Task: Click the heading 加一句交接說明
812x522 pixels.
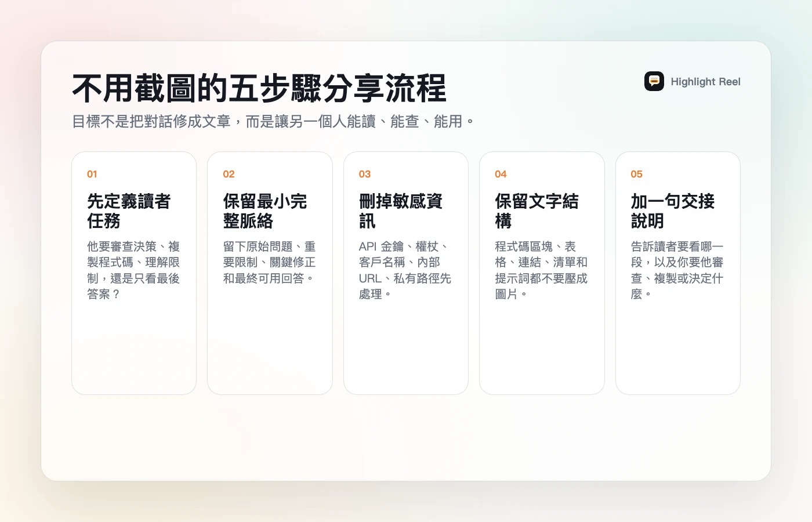Action: 673,211
